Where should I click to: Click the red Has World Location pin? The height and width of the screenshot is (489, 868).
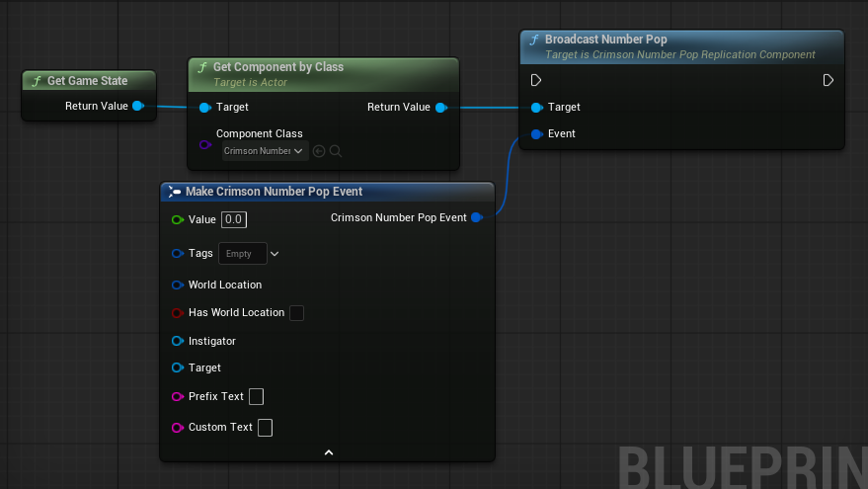[x=177, y=313]
